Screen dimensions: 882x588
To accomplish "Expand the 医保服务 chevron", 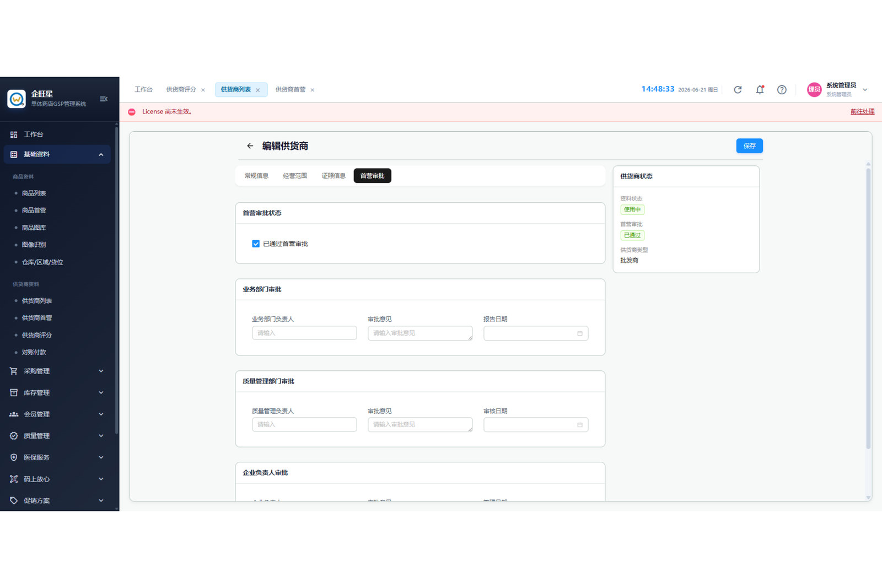I will [x=101, y=457].
